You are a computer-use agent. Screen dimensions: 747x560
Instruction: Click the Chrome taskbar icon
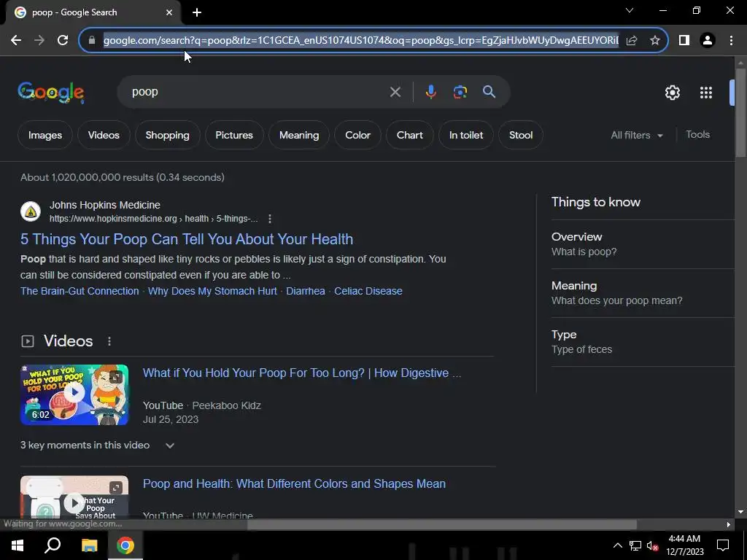click(x=125, y=545)
